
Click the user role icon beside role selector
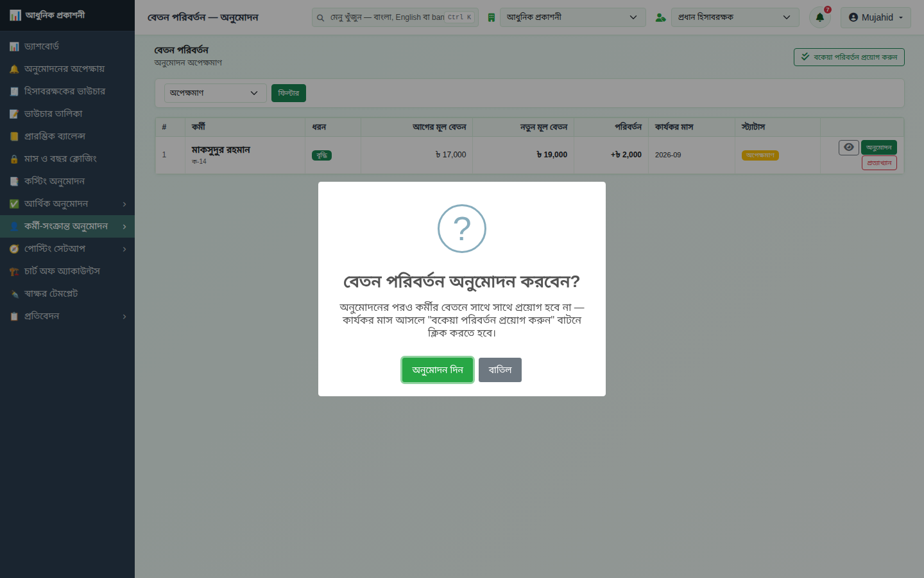pos(660,17)
